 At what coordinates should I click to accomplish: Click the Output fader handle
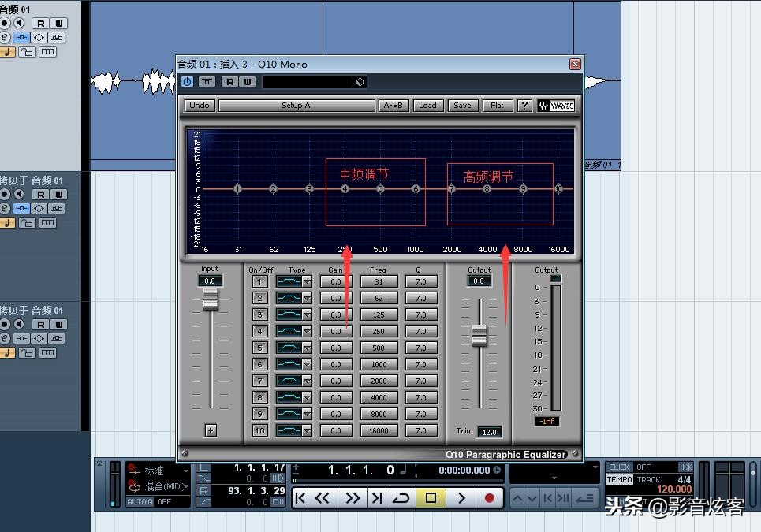(479, 335)
